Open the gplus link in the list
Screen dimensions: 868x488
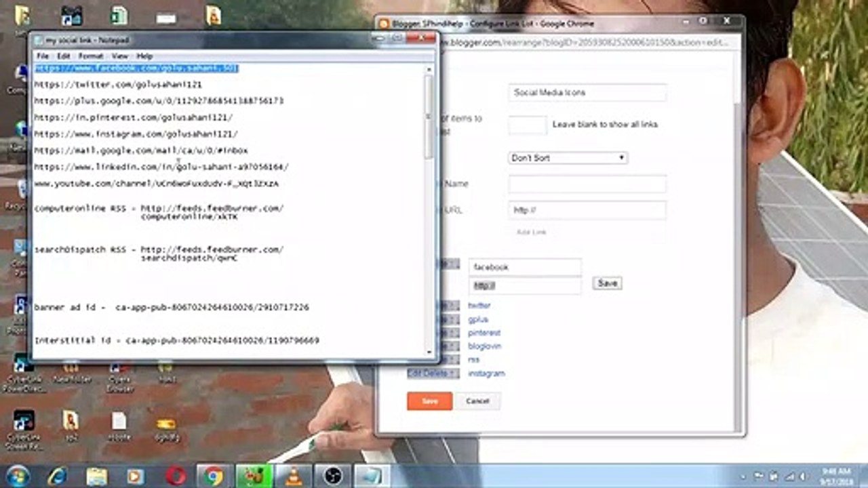click(477, 319)
